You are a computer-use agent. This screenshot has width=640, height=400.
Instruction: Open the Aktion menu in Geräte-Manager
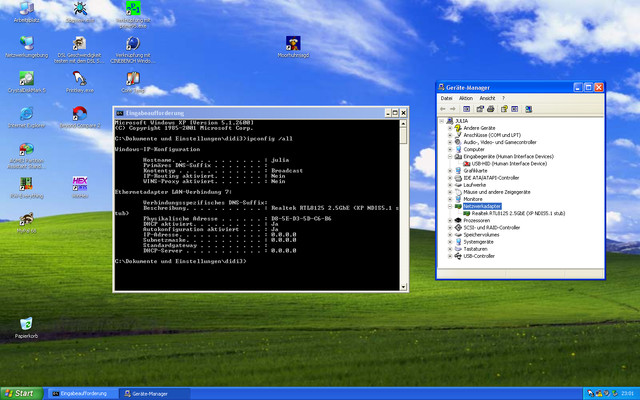point(466,98)
